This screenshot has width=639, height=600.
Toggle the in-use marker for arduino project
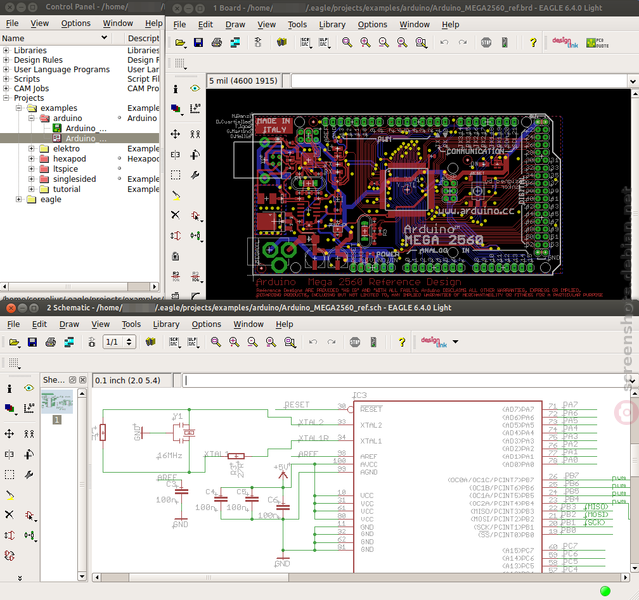click(x=119, y=118)
